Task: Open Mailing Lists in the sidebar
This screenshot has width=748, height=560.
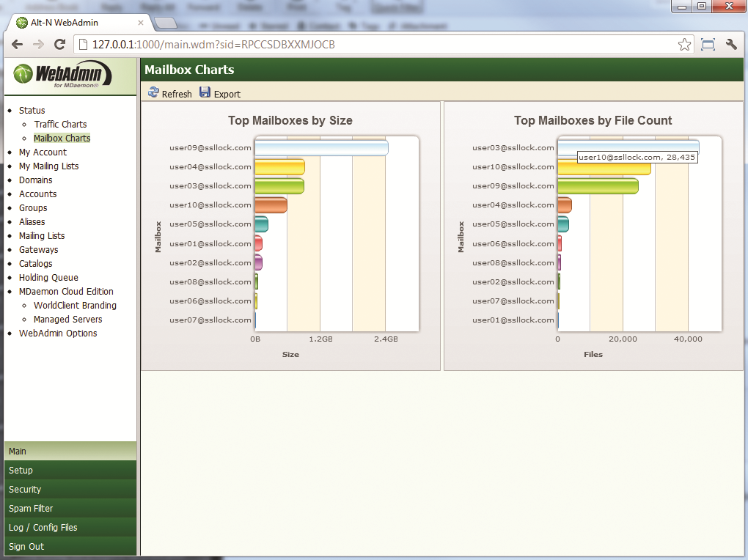Action: click(42, 235)
